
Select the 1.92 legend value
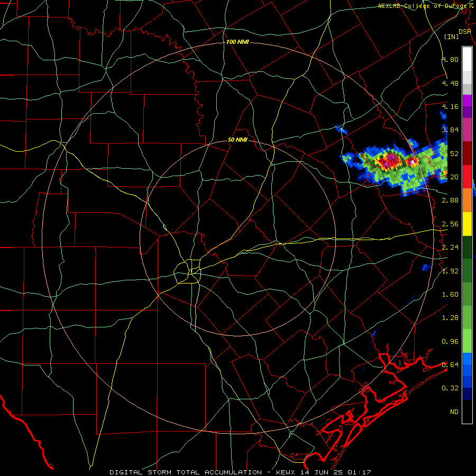coord(450,271)
